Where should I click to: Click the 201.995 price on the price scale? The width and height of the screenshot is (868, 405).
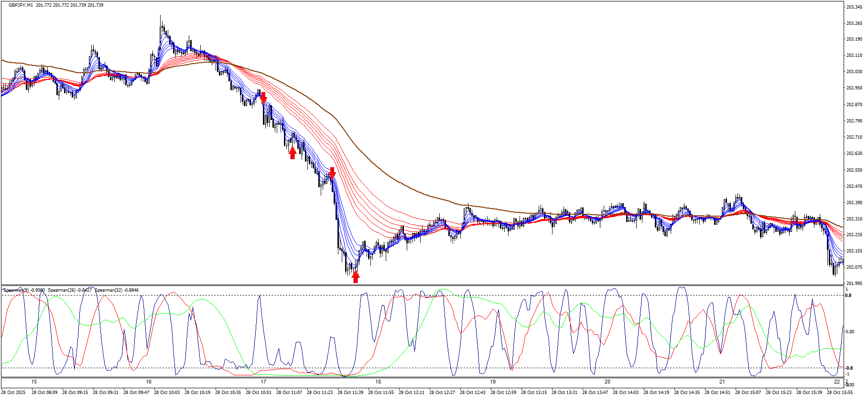854,284
